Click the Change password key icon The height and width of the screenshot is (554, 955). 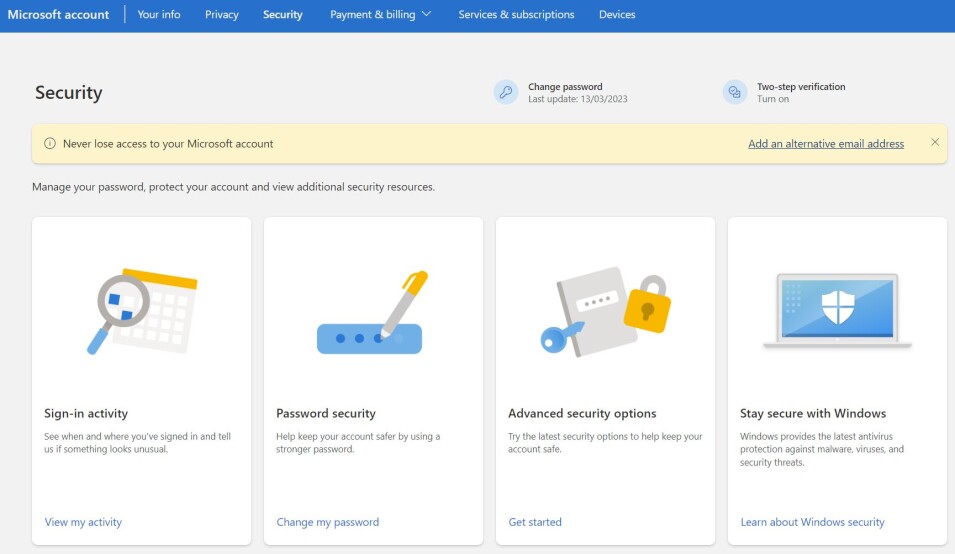(x=506, y=93)
